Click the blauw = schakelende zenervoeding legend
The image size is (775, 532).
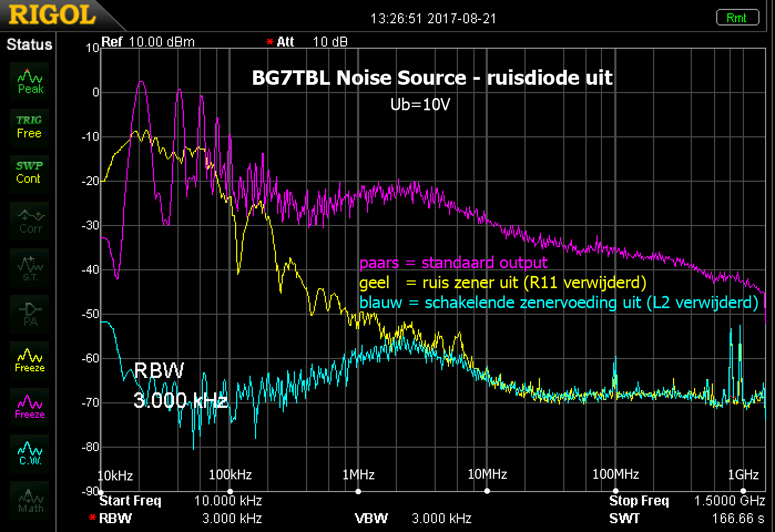[559, 303]
